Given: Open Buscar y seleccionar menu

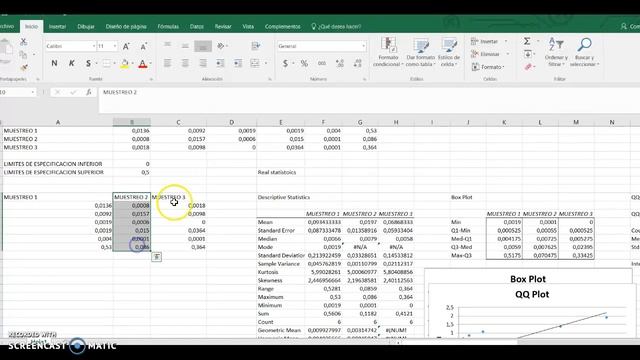Looking at the screenshot, I should coord(584,52).
